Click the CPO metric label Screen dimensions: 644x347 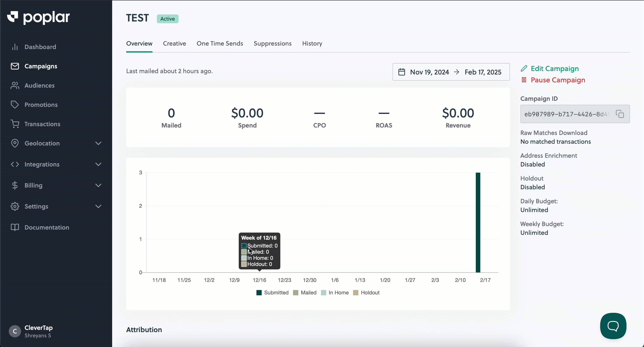320,125
